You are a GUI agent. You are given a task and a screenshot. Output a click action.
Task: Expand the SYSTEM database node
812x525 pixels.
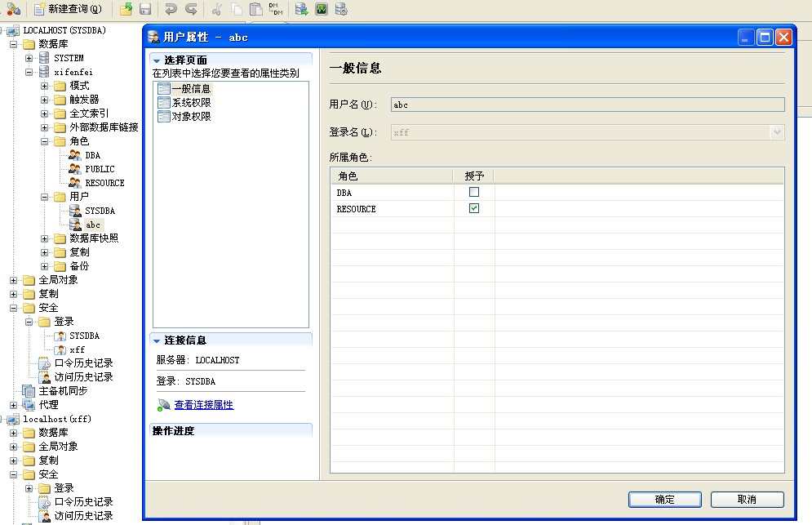click(x=29, y=58)
